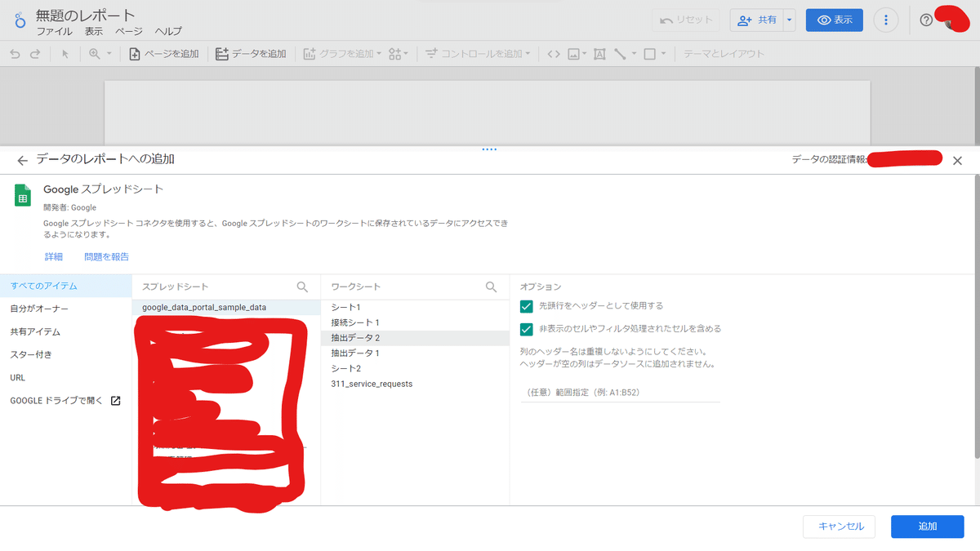Expand the image tool dropdown arrow

click(585, 54)
